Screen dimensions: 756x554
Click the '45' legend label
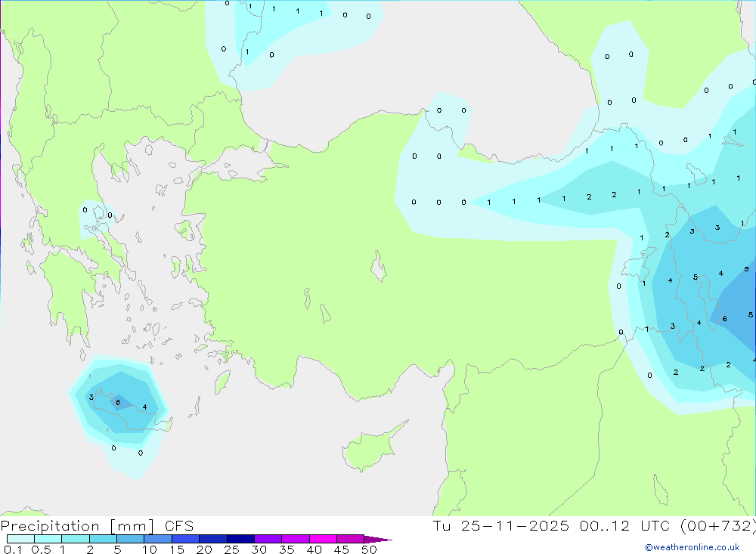pos(342,549)
